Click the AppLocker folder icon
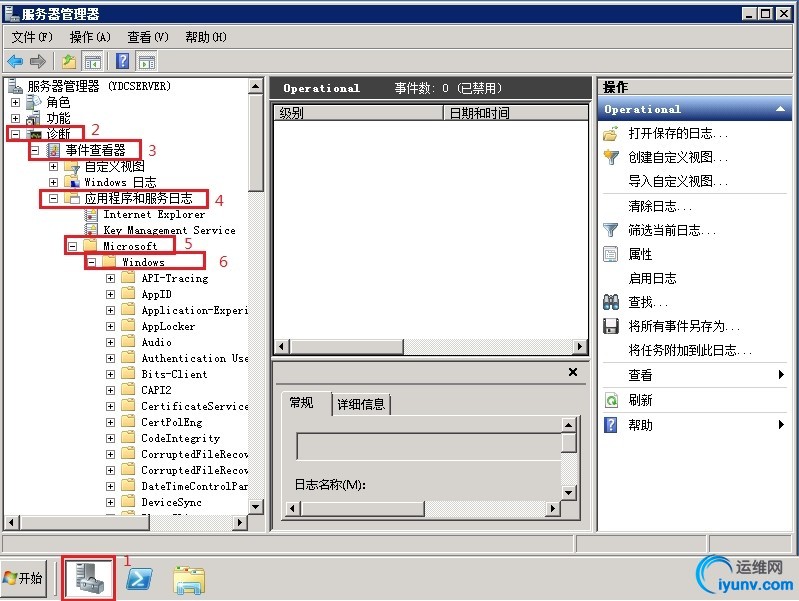 click(129, 326)
